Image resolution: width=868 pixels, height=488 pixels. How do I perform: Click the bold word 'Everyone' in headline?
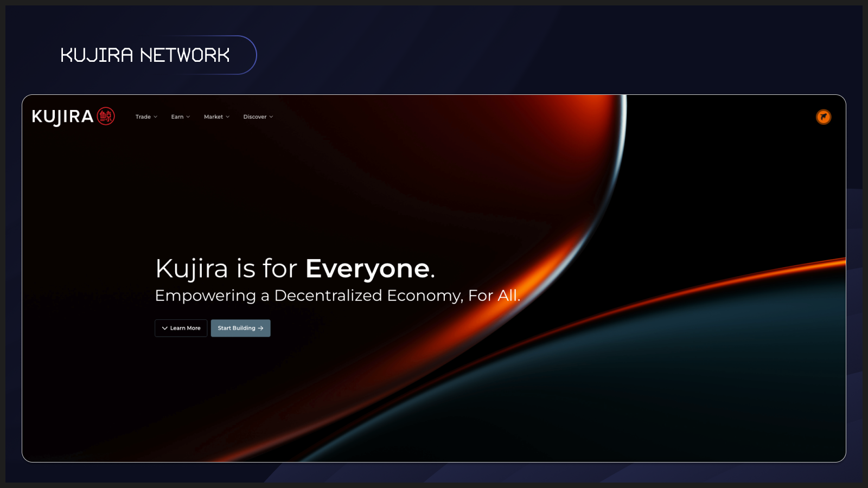(368, 268)
